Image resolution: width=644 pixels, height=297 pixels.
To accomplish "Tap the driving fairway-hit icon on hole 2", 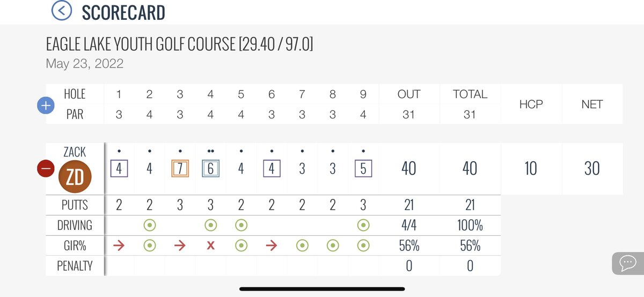I will coord(150,226).
